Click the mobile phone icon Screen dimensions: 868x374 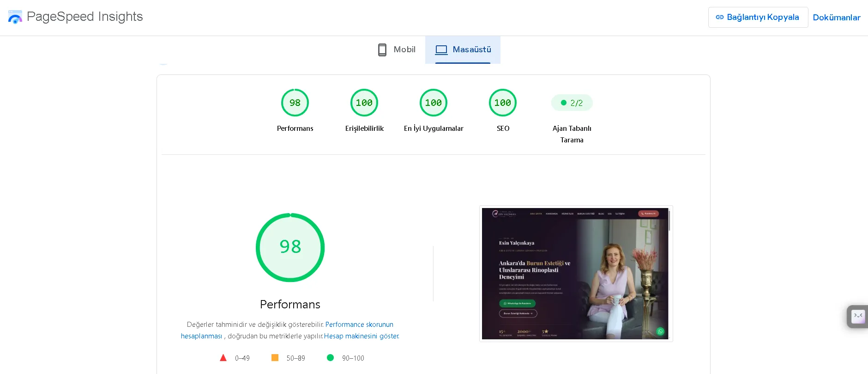point(382,49)
